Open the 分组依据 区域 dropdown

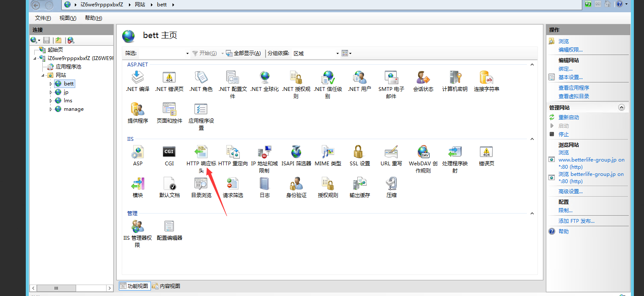click(x=337, y=53)
